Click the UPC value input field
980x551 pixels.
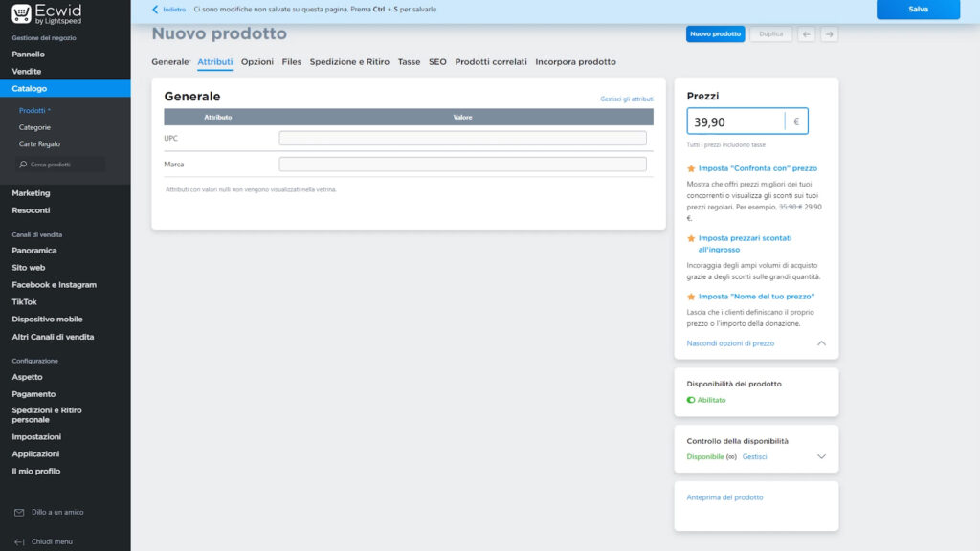[462, 139]
